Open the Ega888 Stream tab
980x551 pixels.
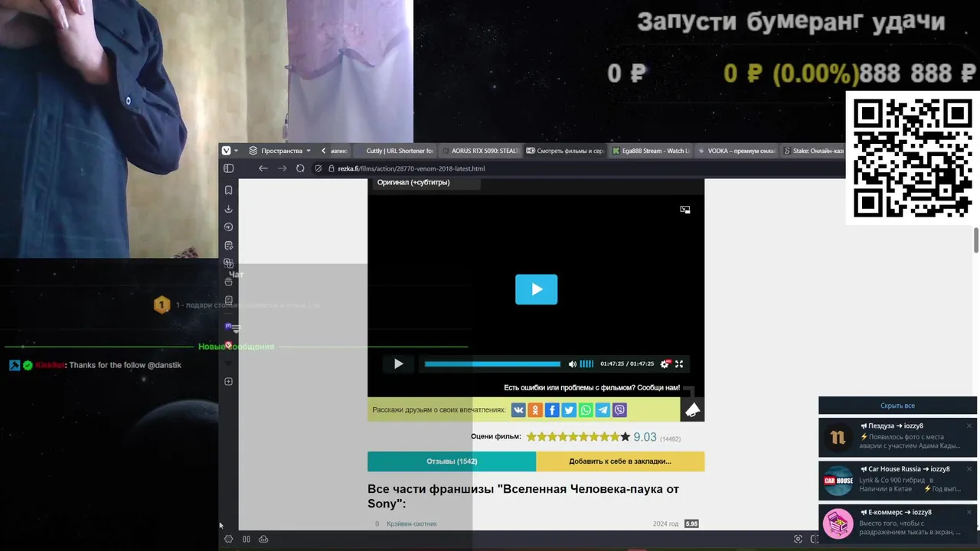click(652, 151)
